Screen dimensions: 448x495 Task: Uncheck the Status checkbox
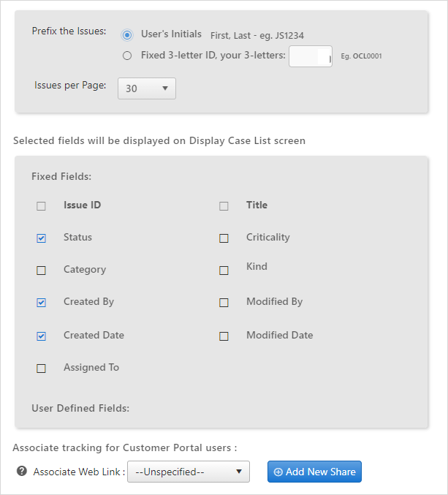click(x=42, y=238)
